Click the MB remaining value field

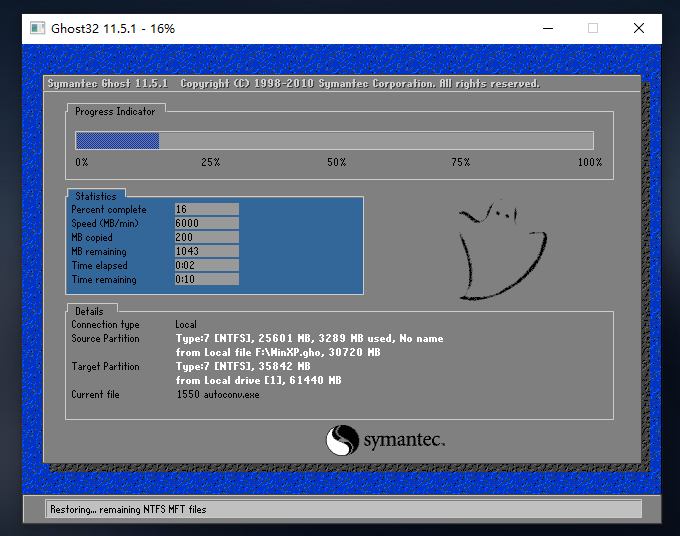point(206,252)
